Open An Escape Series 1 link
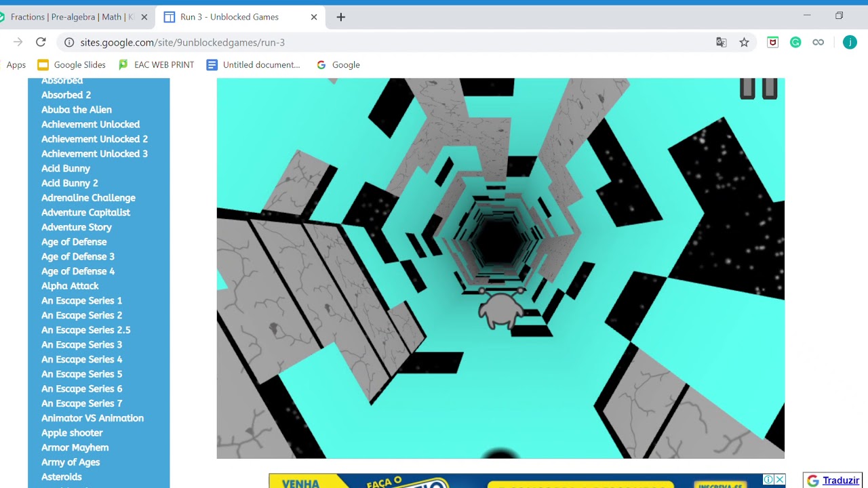The height and width of the screenshot is (488, 868). [82, 300]
